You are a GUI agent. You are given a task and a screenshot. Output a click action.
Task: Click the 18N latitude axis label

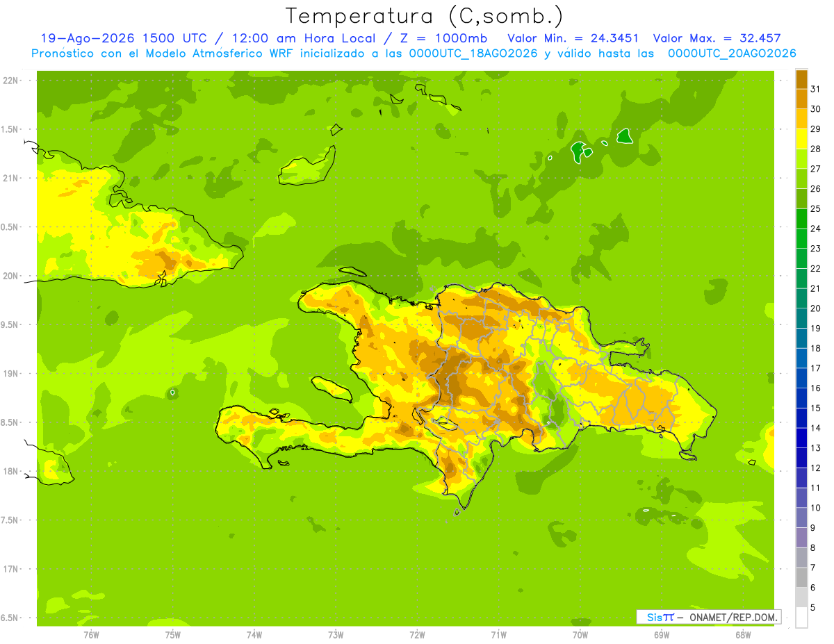coord(10,471)
